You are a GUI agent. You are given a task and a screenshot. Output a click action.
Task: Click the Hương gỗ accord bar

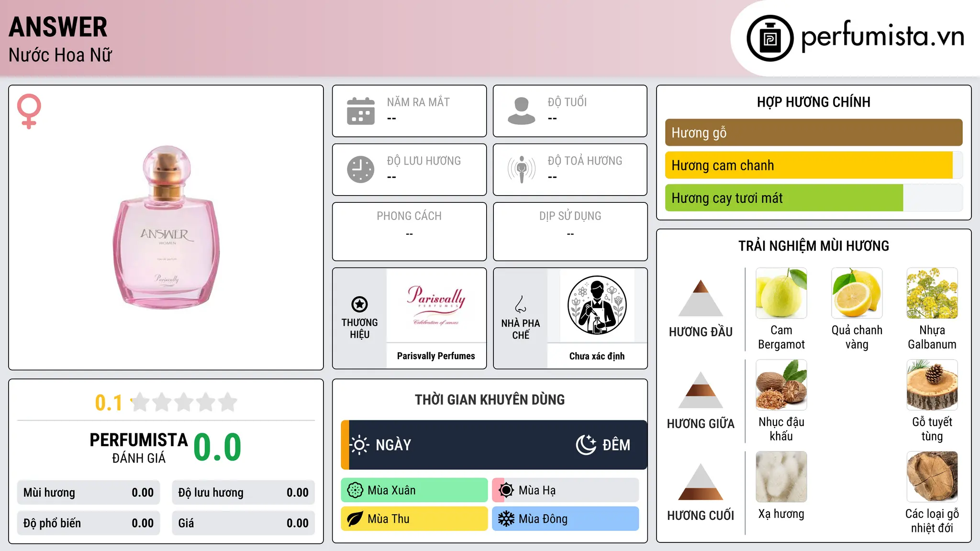click(813, 132)
